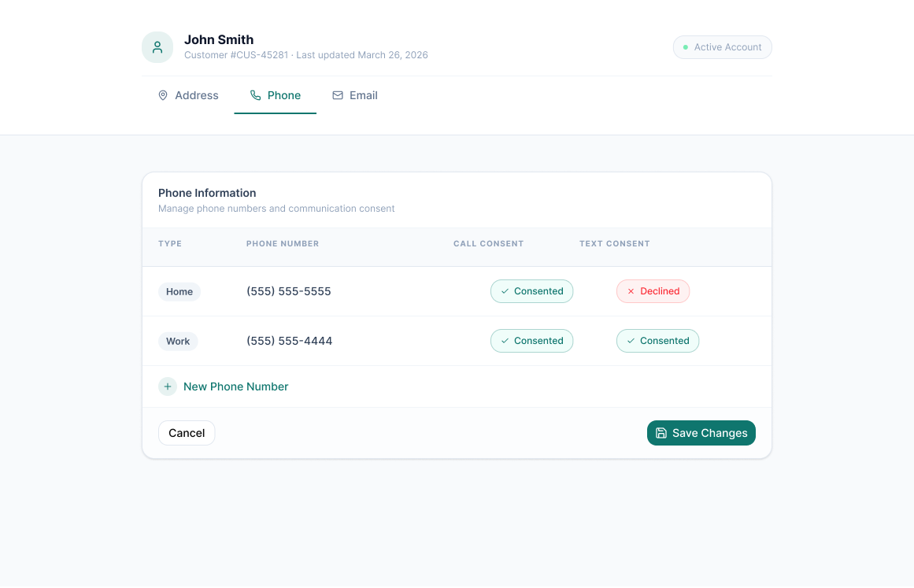Toggle Work text consent Consented badge
The width and height of the screenshot is (914, 588).
point(657,341)
